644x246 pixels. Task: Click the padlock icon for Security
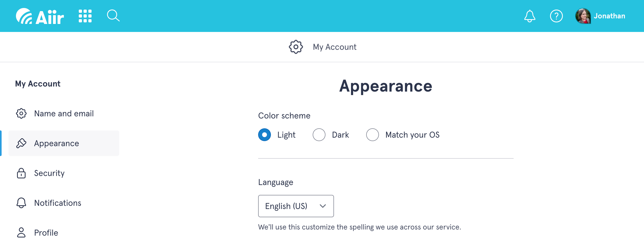pos(21,173)
